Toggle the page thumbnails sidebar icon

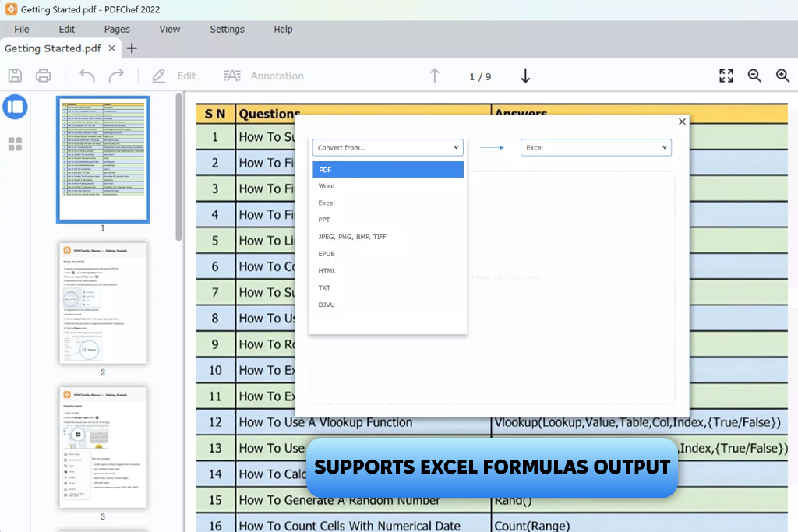pos(16,107)
